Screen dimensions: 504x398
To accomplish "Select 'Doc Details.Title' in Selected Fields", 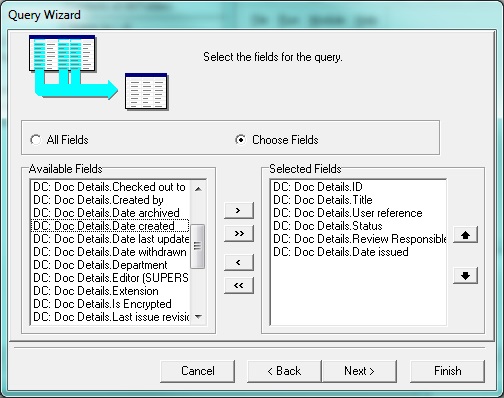I will coord(358,200).
